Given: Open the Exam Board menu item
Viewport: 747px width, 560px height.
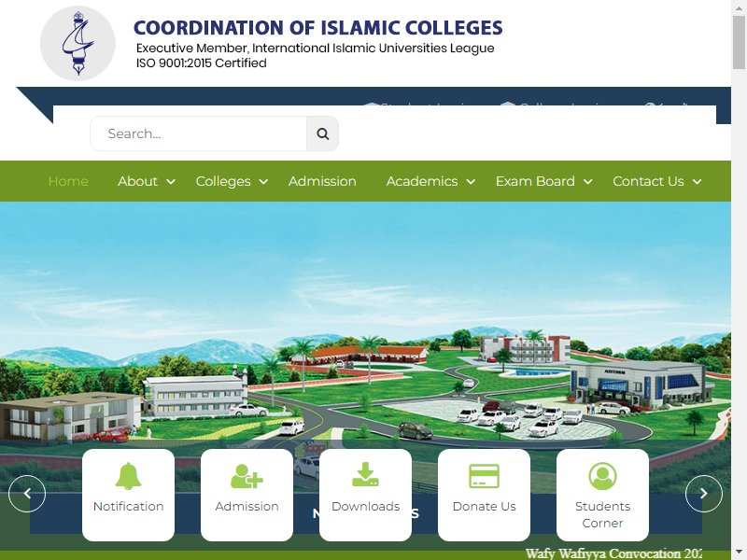Looking at the screenshot, I should tap(535, 181).
